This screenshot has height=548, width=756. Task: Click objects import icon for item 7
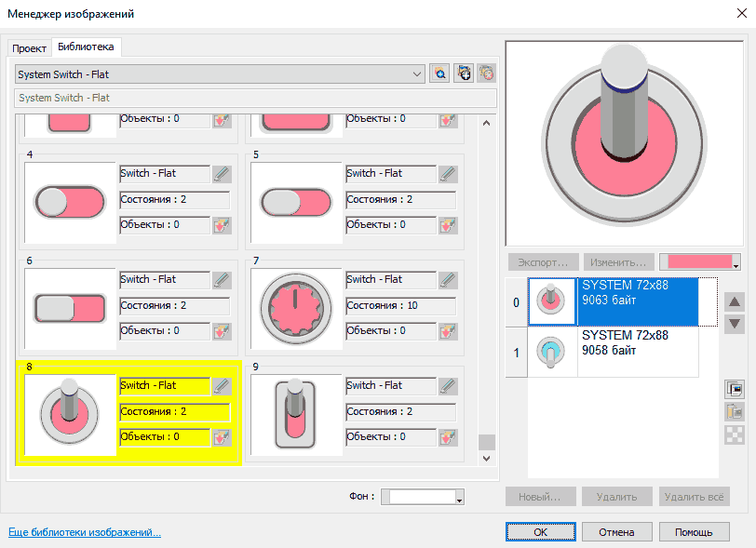coord(448,331)
